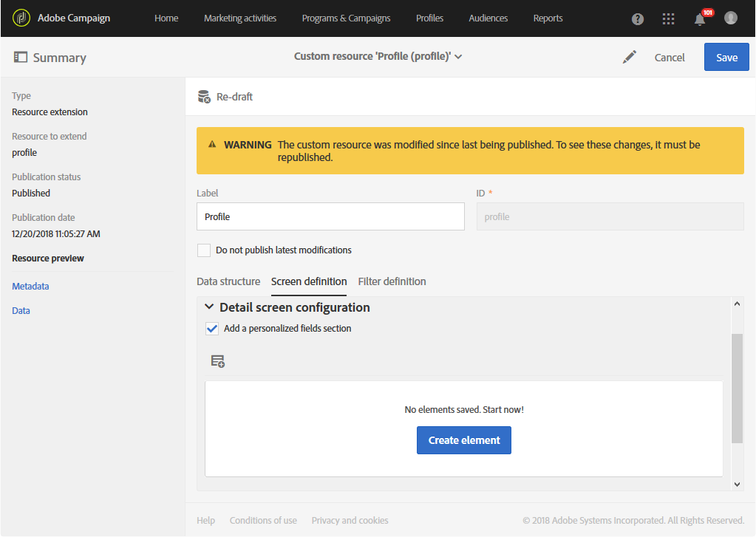Image resolution: width=756 pixels, height=537 pixels.
Task: Click the Adobe Campaign logo icon
Action: click(x=21, y=18)
